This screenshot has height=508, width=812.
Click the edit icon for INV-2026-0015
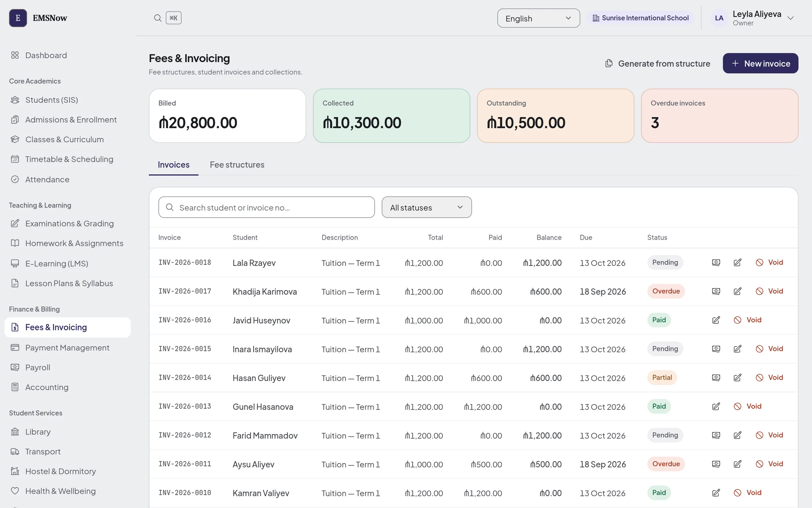pos(737,349)
